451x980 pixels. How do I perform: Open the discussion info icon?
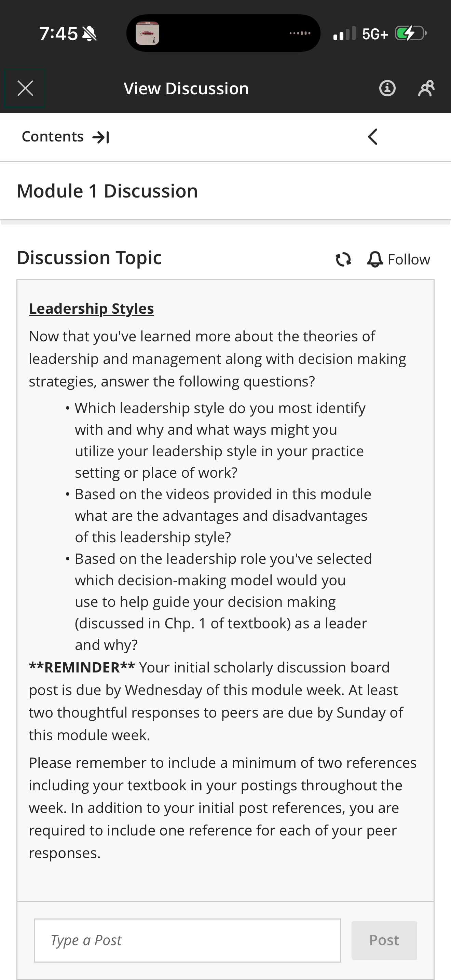pyautogui.click(x=387, y=88)
